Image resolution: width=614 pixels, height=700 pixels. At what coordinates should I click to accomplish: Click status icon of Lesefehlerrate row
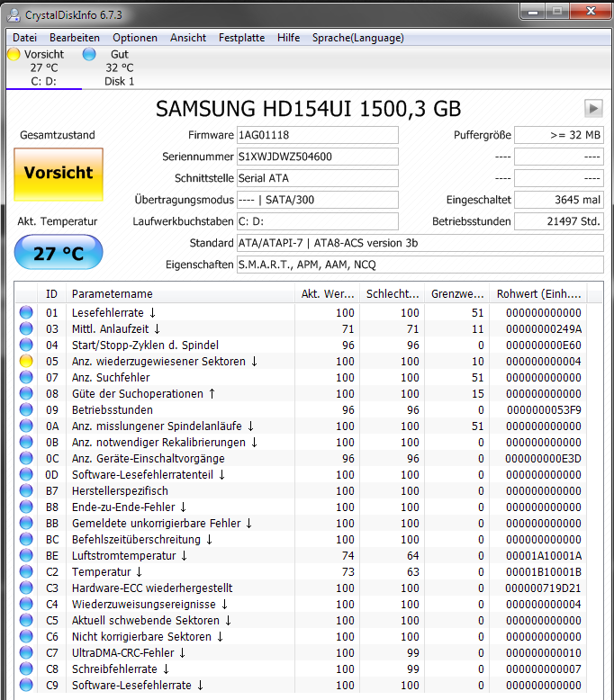[26, 312]
